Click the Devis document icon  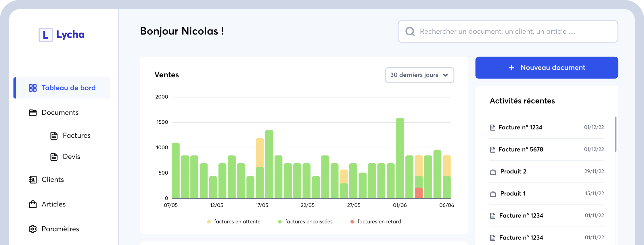[x=54, y=157]
